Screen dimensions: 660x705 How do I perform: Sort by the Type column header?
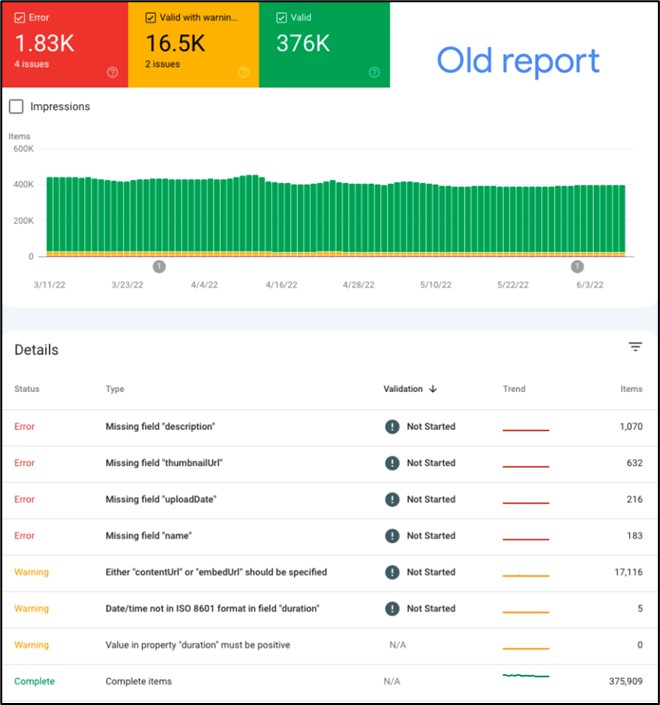115,389
